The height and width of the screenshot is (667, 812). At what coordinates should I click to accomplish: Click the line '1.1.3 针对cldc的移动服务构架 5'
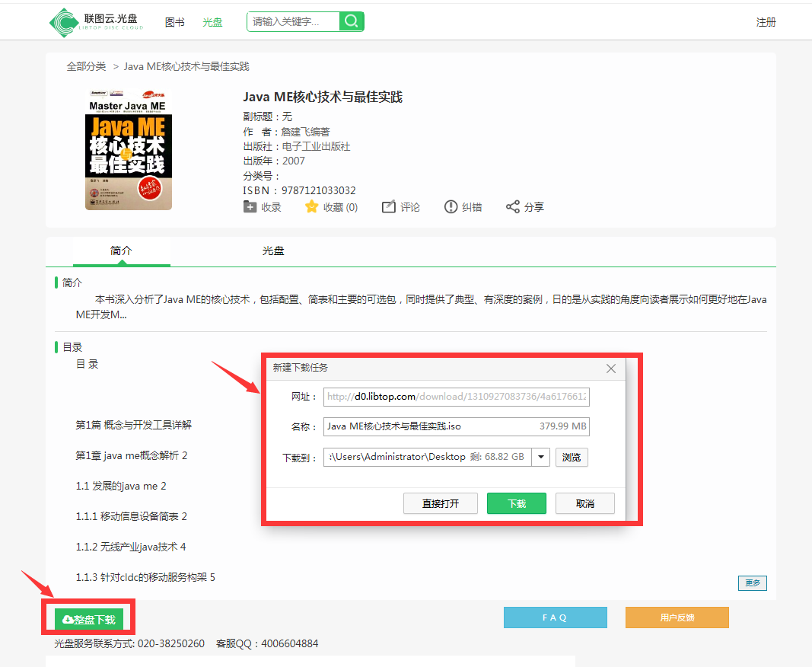pos(145,577)
